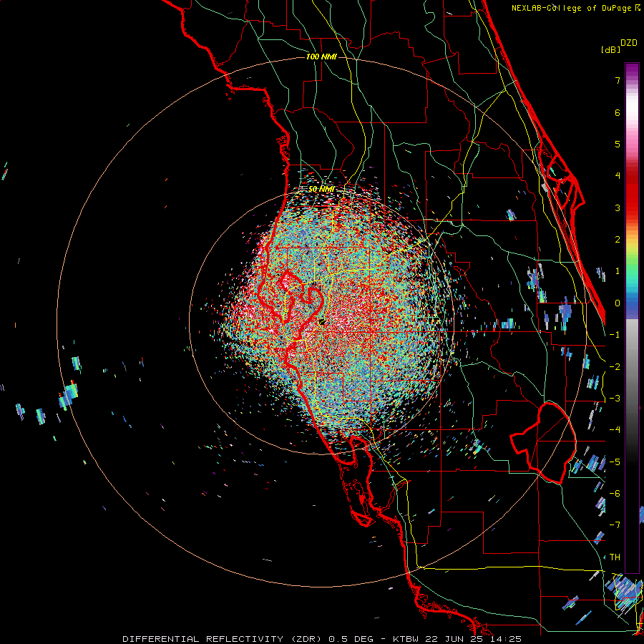Click the 22 JUN 25 date in footer

(454, 639)
